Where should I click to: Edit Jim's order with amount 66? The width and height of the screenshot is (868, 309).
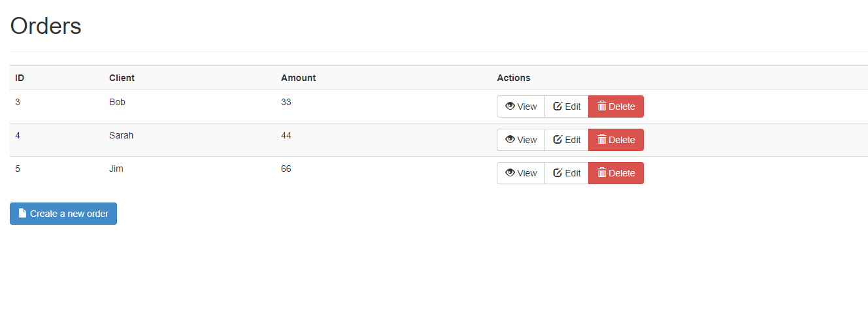567,173
